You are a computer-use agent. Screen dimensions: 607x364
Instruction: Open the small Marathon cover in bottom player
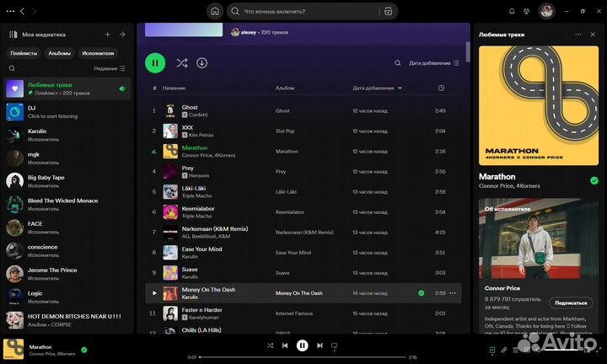point(13,349)
